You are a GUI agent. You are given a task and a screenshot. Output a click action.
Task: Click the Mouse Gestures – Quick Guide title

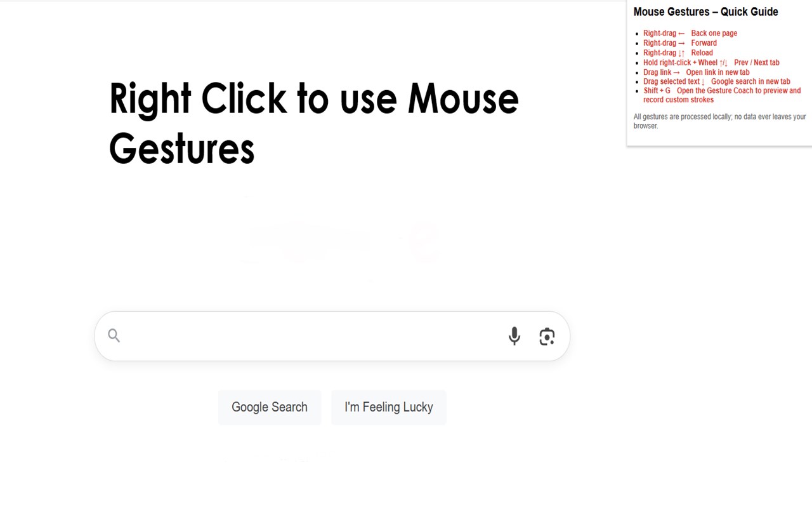[705, 11]
